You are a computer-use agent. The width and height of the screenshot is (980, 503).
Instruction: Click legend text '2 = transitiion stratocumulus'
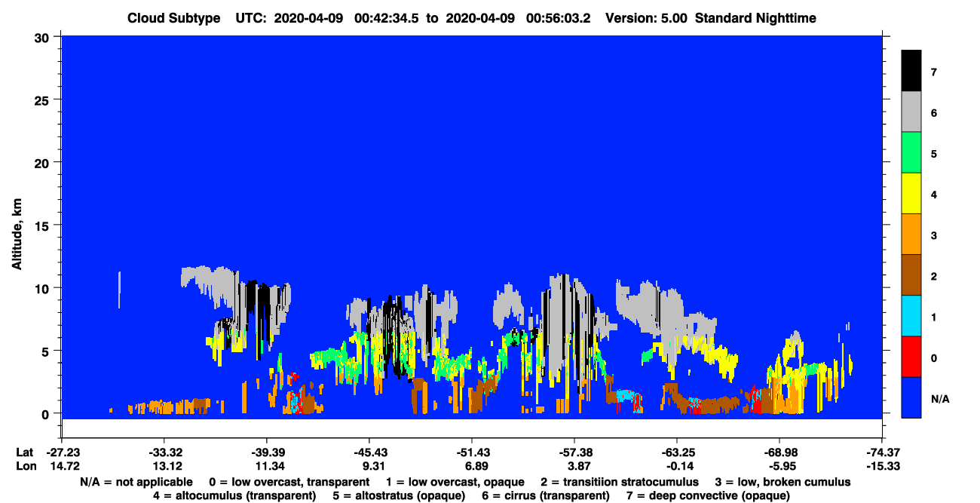620,482
